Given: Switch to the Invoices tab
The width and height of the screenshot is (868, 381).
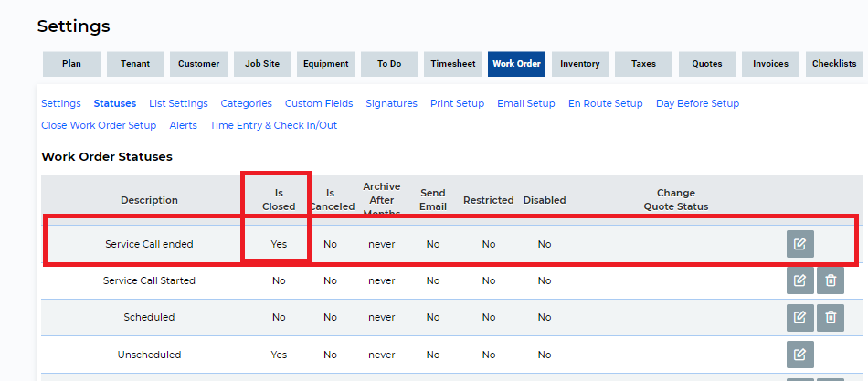Looking at the screenshot, I should point(770,64).
